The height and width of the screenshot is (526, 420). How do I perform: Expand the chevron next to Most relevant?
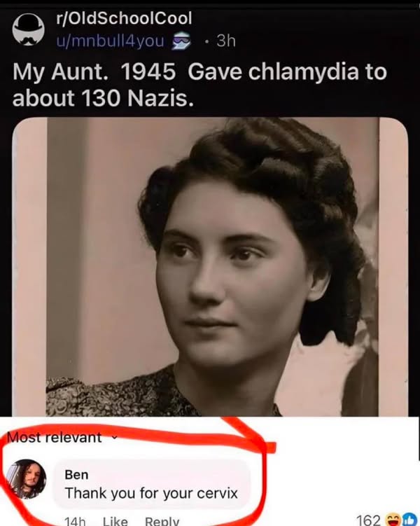coord(114,438)
